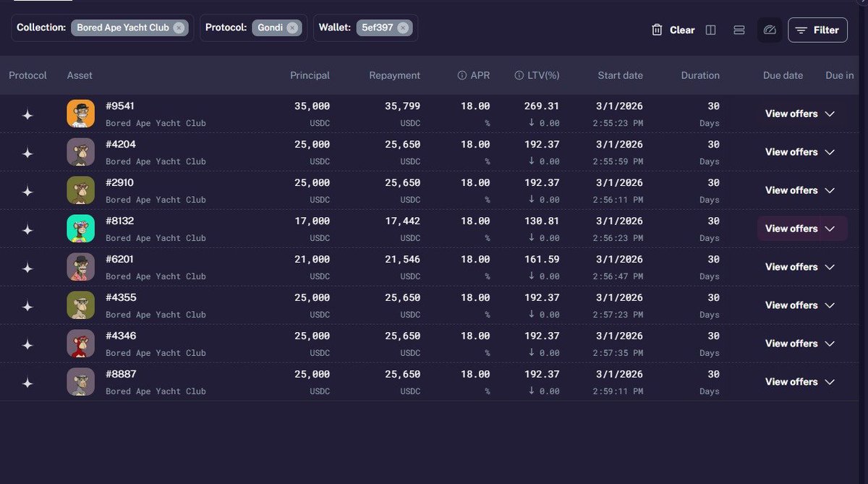This screenshot has width=868, height=484.
Task: Expand View offers for #4204
Action: click(801, 152)
